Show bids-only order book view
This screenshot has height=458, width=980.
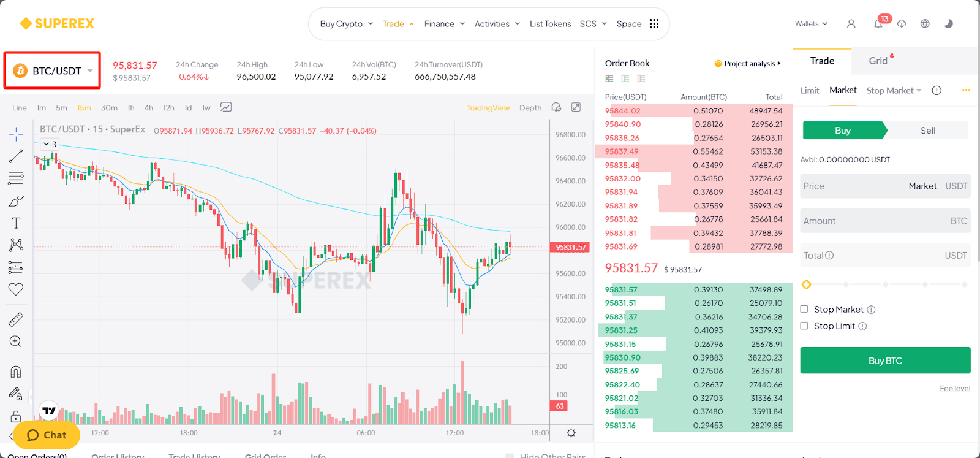tap(625, 78)
